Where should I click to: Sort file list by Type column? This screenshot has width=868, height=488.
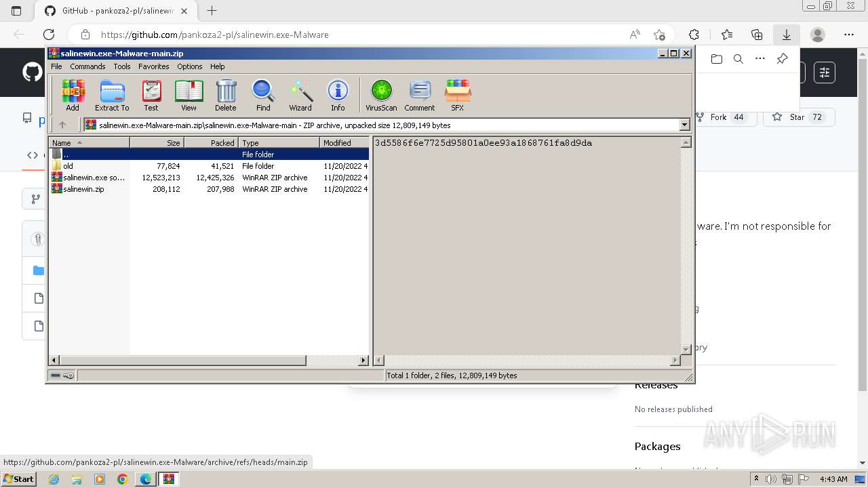click(279, 142)
